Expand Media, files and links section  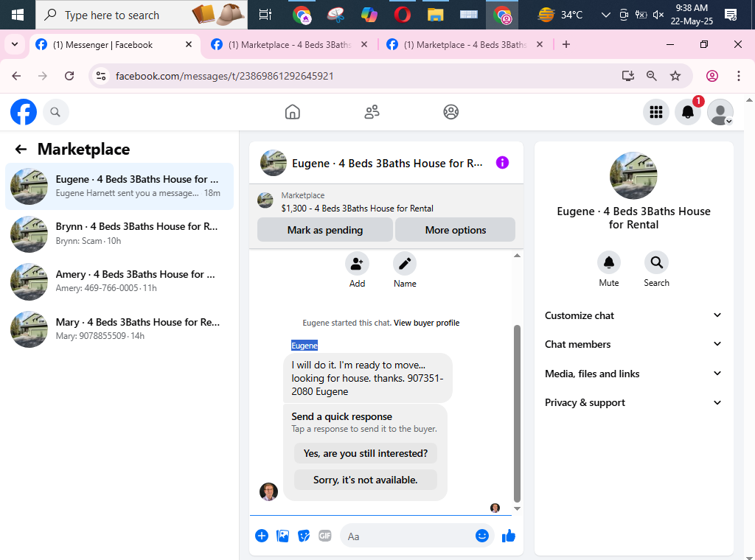click(x=633, y=374)
